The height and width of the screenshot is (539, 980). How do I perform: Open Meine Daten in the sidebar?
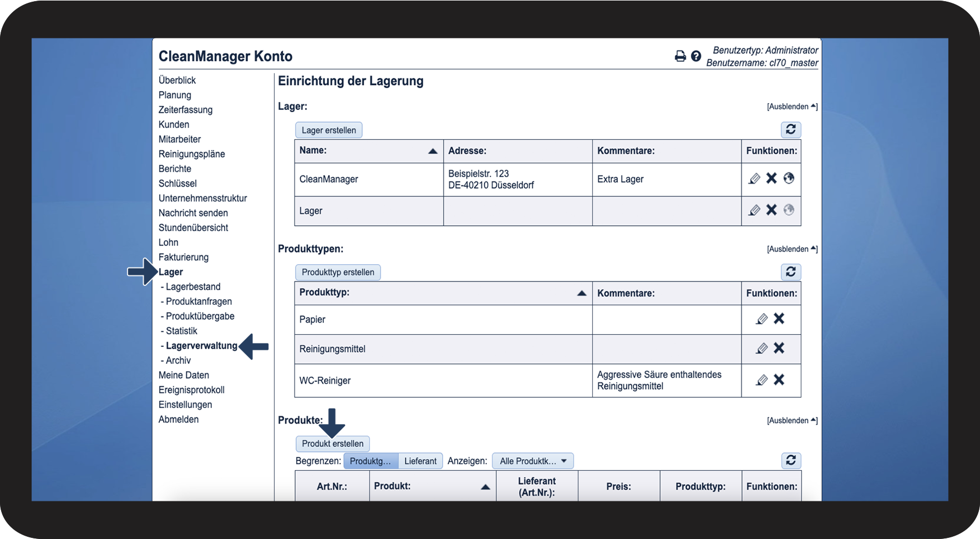184,375
